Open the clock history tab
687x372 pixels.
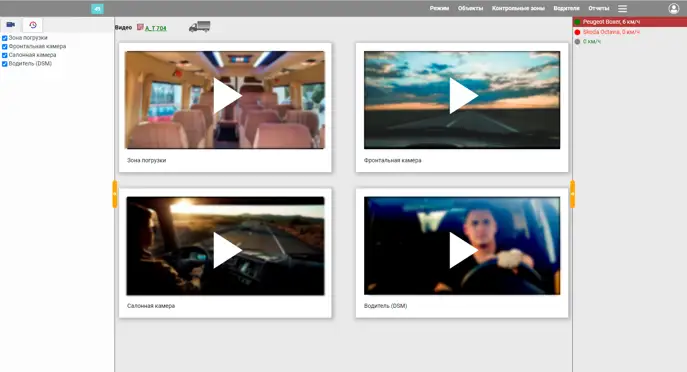pos(33,25)
